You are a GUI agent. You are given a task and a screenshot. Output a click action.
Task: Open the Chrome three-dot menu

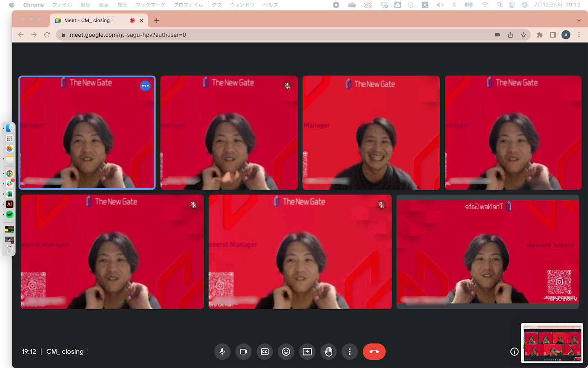[x=579, y=35]
